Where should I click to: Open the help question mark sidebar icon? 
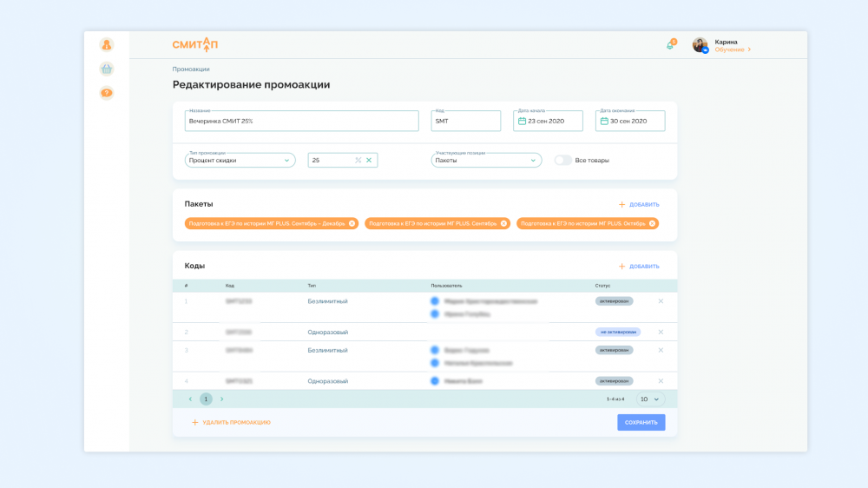(106, 93)
